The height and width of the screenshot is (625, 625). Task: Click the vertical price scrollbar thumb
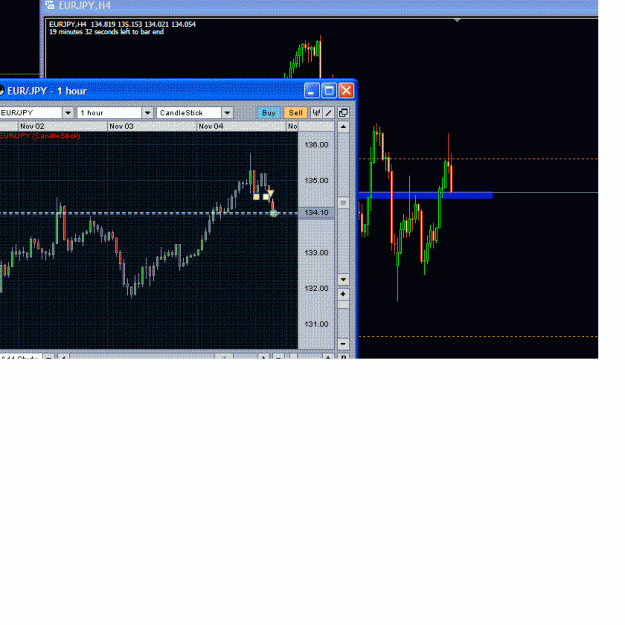[x=343, y=203]
